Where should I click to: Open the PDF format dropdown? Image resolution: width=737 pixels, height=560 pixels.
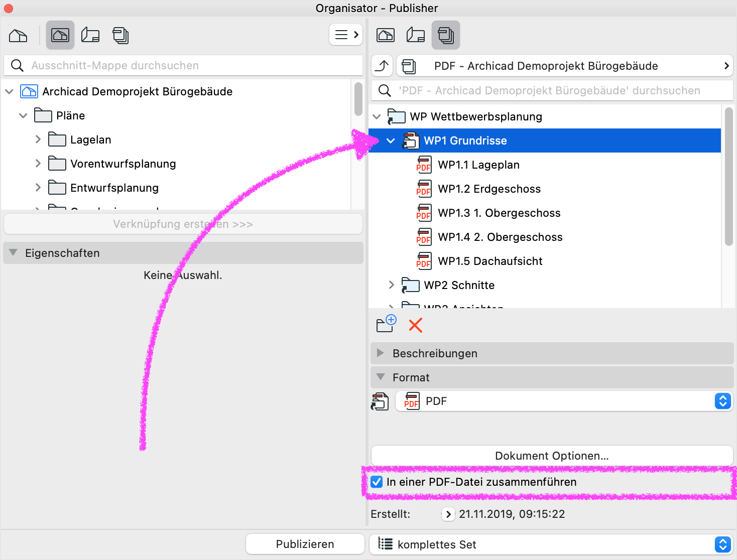pyautogui.click(x=564, y=401)
